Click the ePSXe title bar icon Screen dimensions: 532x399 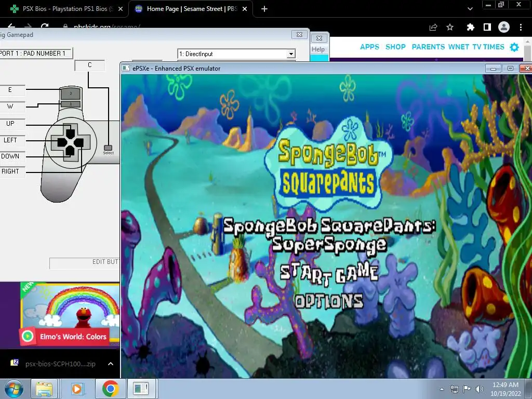point(126,68)
